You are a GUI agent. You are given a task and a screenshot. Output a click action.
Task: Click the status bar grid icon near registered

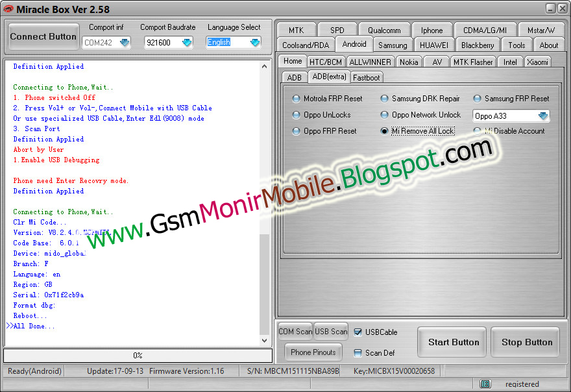485,384
